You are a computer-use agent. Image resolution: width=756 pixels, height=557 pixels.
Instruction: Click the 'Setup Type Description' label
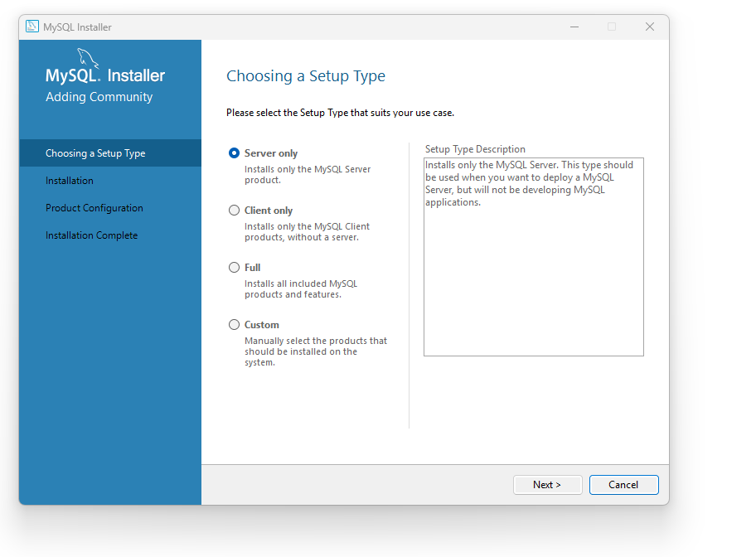point(475,149)
